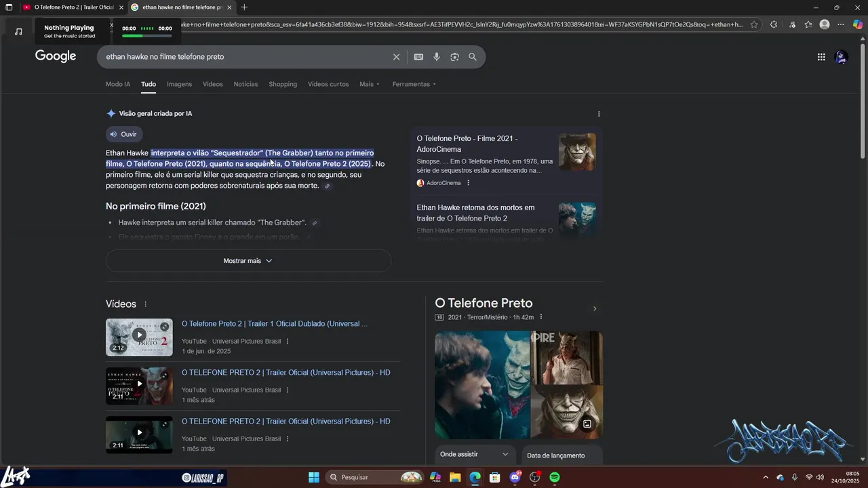Click the Windows taskbar Pesquisar search box
This screenshot has width=868, height=488.
[374, 477]
